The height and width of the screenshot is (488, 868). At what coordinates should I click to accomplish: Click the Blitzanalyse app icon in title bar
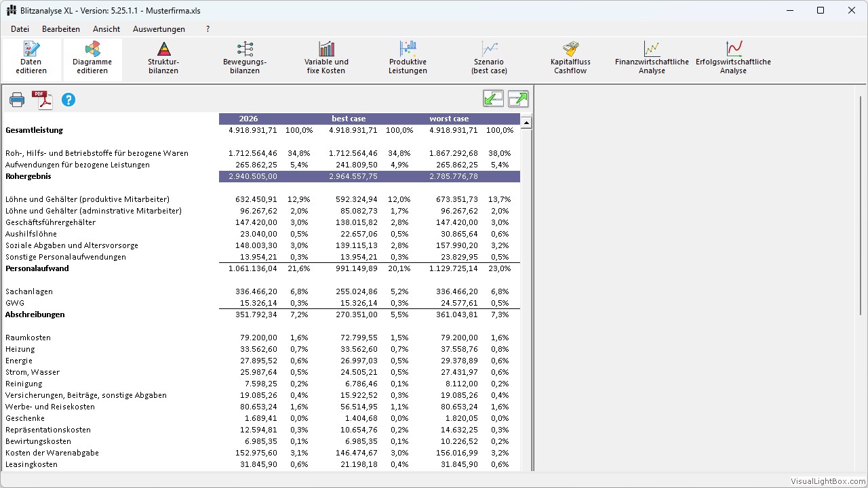click(x=11, y=10)
